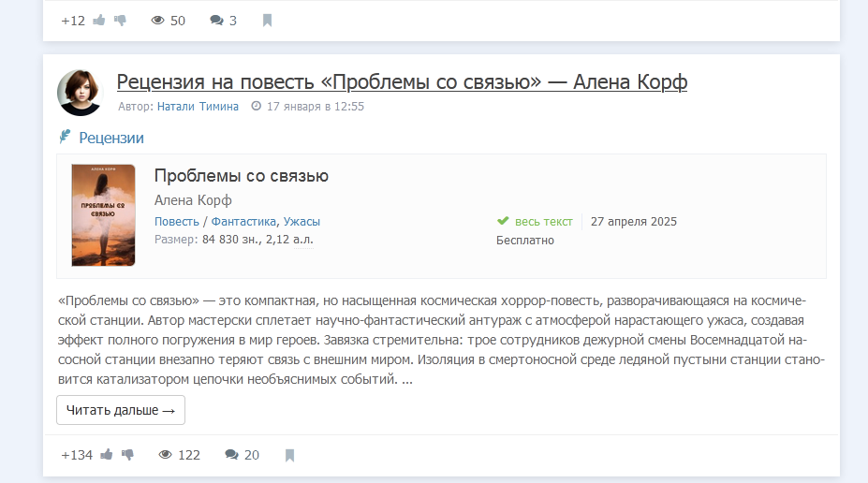This screenshot has width=868, height=483.
Task: Dislike the post rated +12
Action: coord(120,21)
